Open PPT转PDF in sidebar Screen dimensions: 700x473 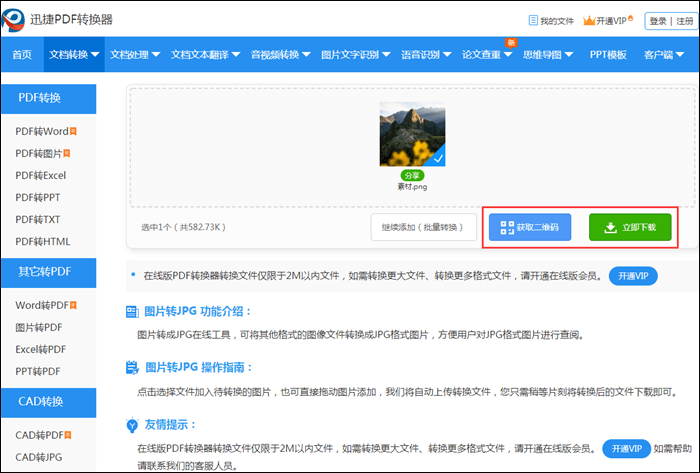click(38, 371)
